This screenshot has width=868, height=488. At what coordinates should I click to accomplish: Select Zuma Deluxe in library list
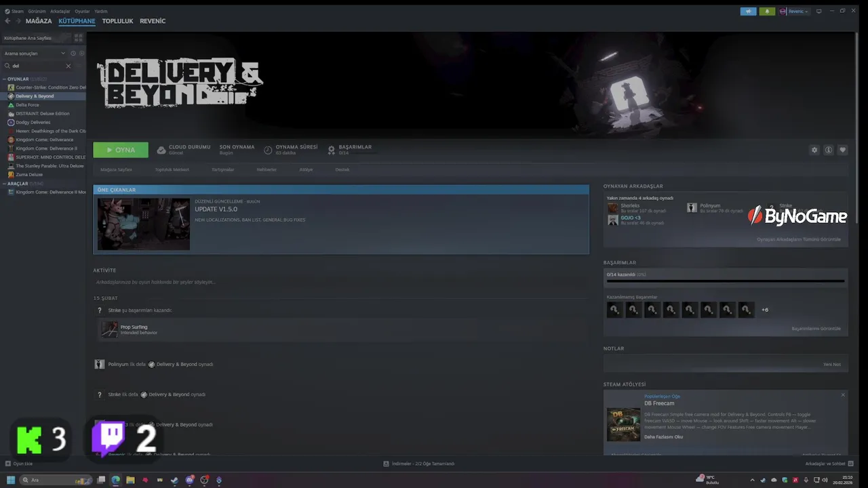point(44,175)
